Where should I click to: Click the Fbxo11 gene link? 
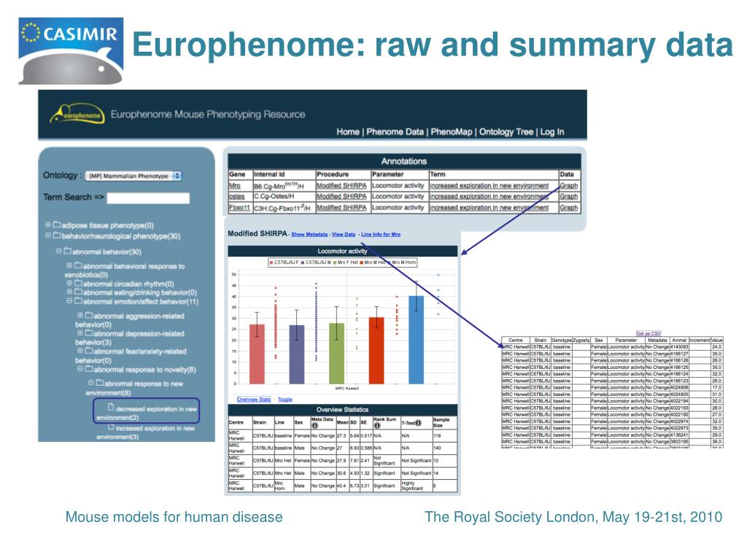[x=239, y=208]
